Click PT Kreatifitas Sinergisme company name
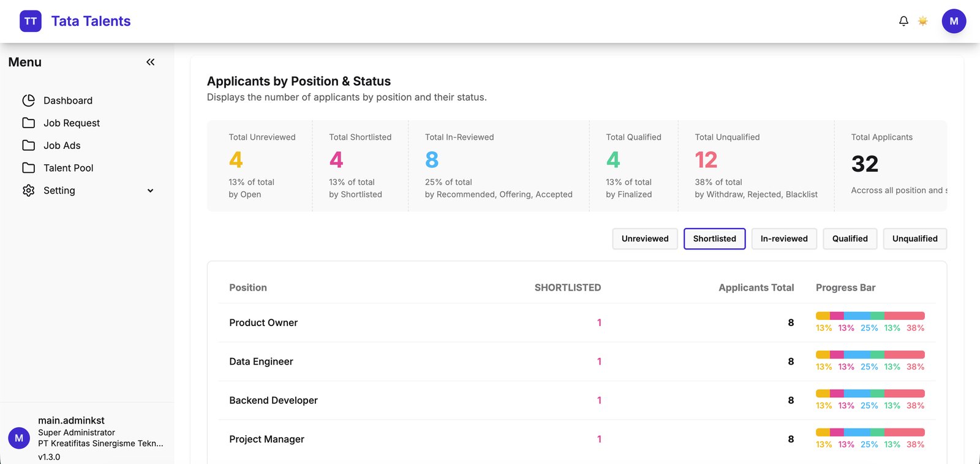The height and width of the screenshot is (464, 980). [x=100, y=443]
